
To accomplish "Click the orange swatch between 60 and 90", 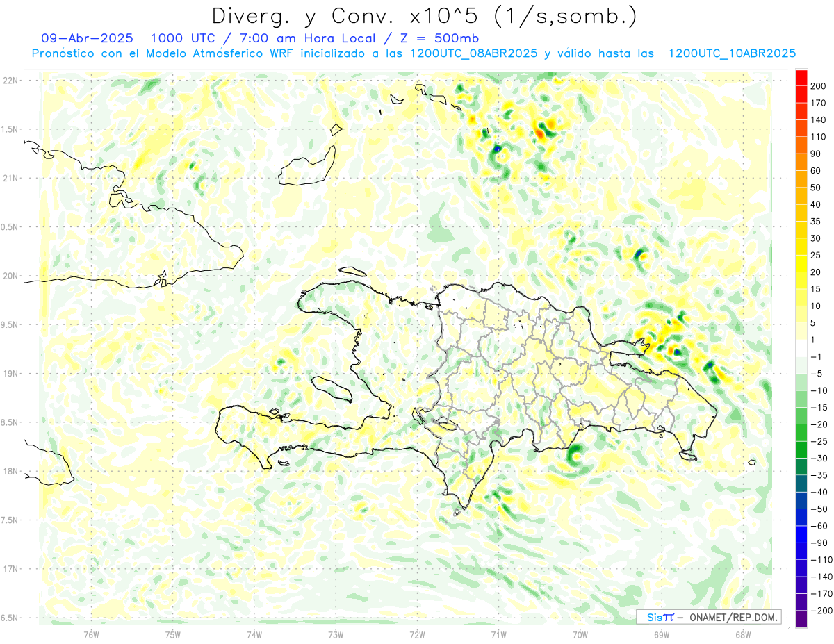I will point(801,162).
